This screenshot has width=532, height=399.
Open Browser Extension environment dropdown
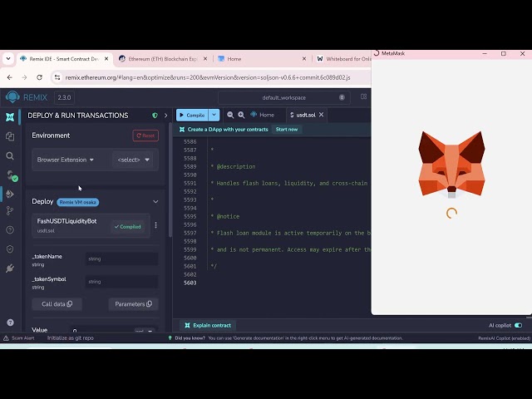[66, 160]
